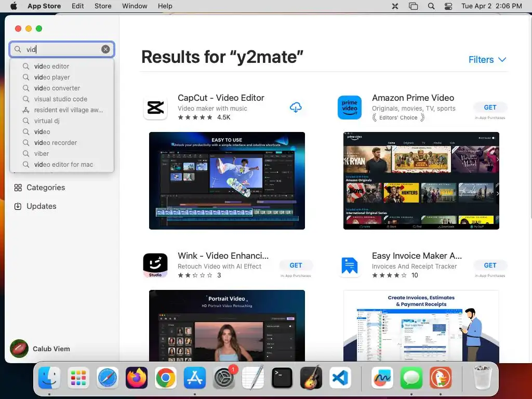
Task: Open Wink - Video Enhanci... title
Action: click(223, 256)
